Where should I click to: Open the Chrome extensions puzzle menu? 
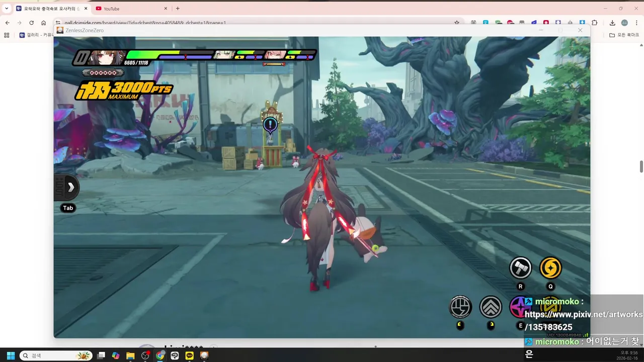(x=595, y=23)
